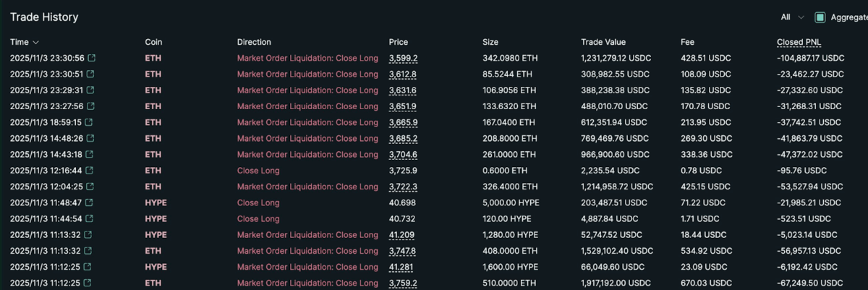Toggle the Aggregate checkbox
868x290 pixels.
click(820, 17)
